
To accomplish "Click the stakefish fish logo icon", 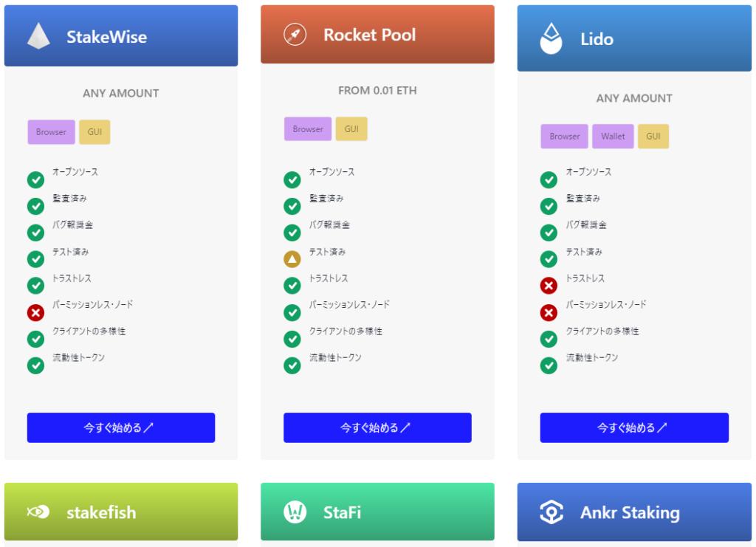I will (38, 512).
